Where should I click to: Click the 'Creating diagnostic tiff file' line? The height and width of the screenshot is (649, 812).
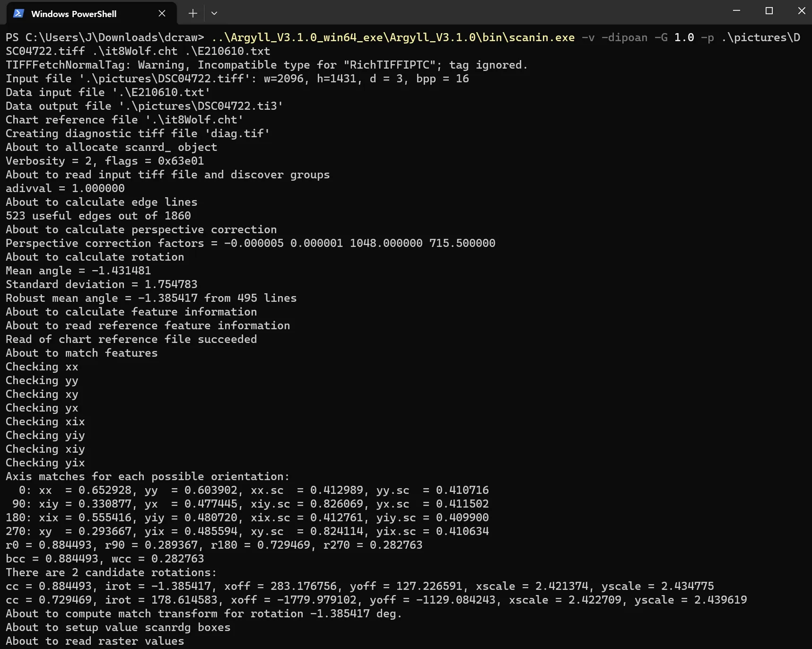click(x=137, y=133)
